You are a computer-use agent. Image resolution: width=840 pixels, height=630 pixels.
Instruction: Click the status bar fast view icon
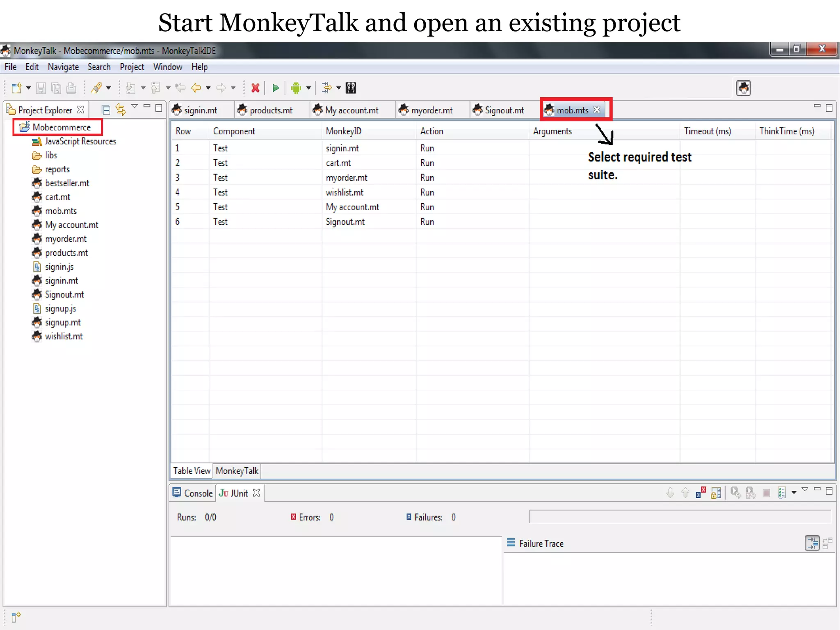[16, 617]
